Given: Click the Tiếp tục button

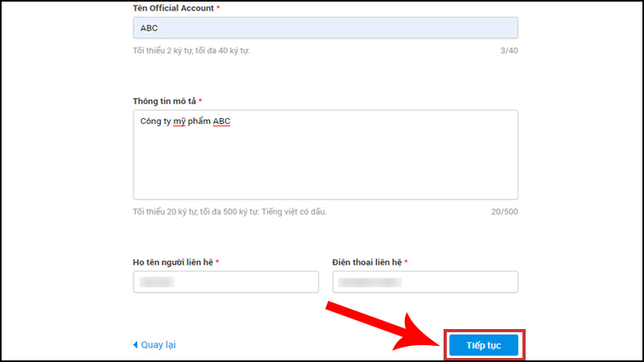Looking at the screenshot, I should [484, 345].
